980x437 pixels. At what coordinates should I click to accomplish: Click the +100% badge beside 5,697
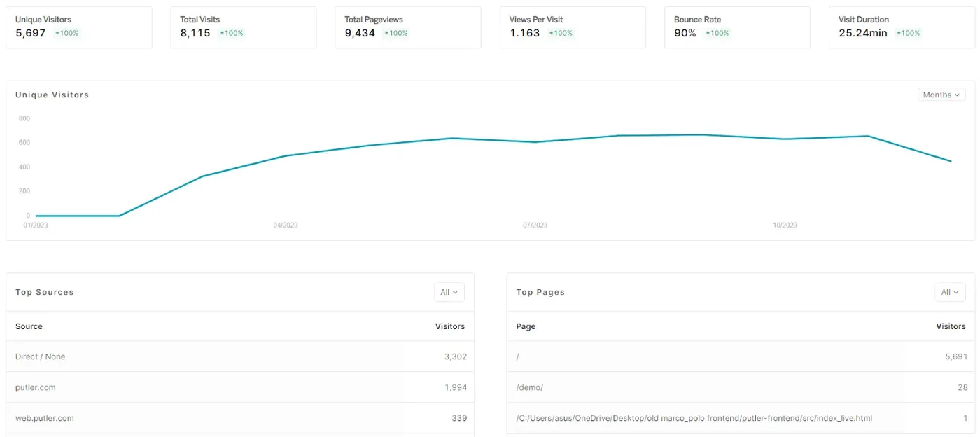[67, 33]
